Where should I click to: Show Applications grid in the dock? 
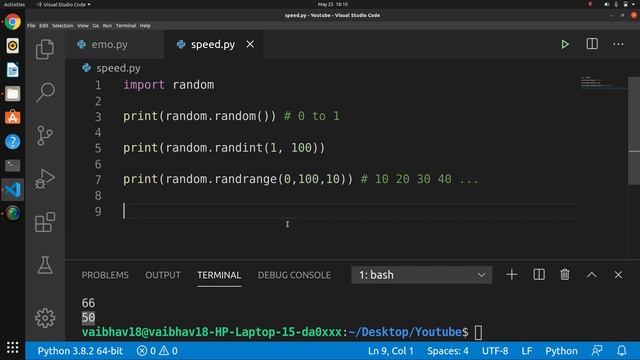coord(13,347)
